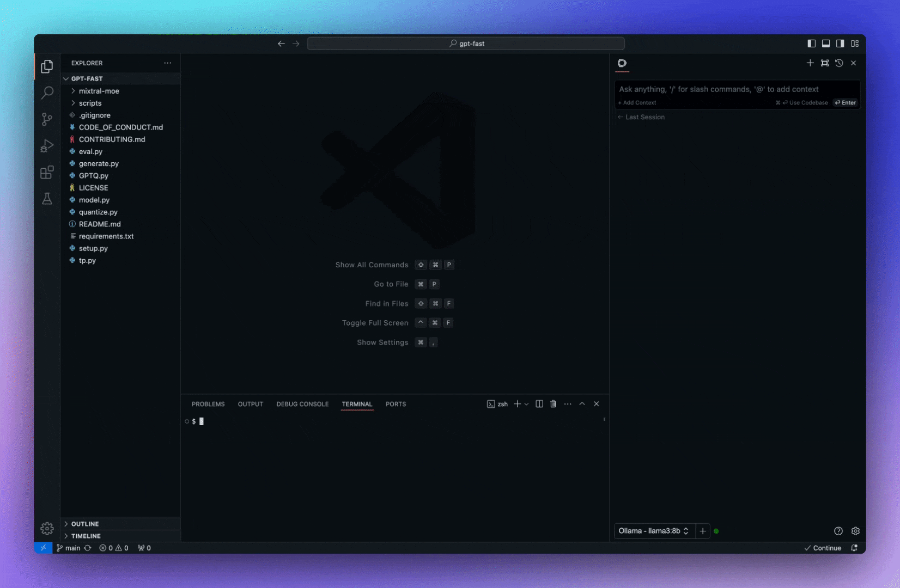Image resolution: width=900 pixels, height=588 pixels.
Task: Switch to the PROBLEMS tab
Action: tap(208, 404)
